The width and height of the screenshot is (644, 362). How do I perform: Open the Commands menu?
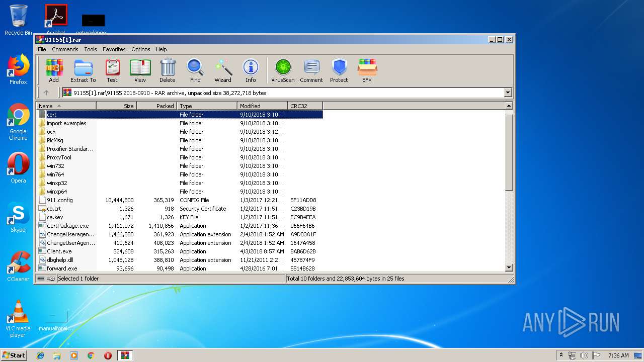click(x=65, y=49)
